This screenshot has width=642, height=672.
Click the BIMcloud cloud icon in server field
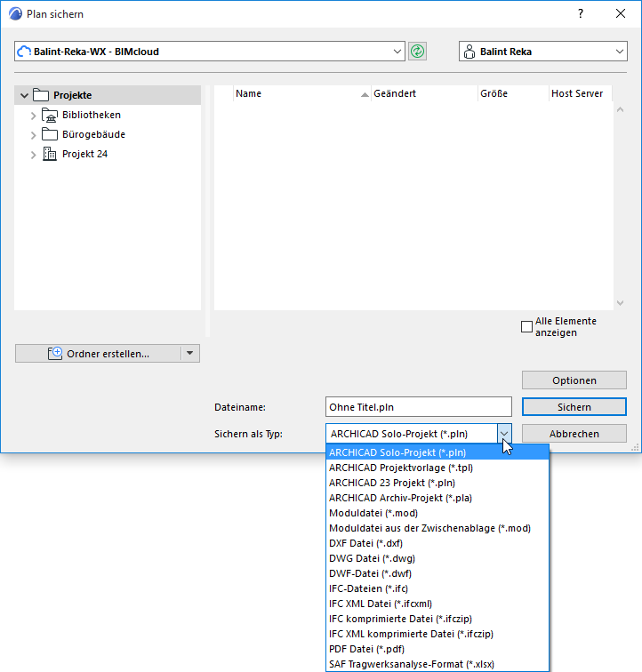tap(24, 52)
